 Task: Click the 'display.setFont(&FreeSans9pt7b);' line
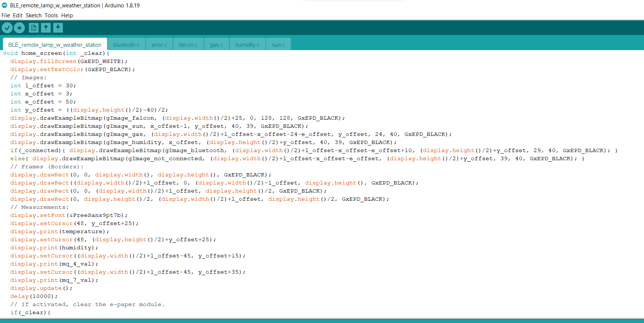(x=69, y=215)
